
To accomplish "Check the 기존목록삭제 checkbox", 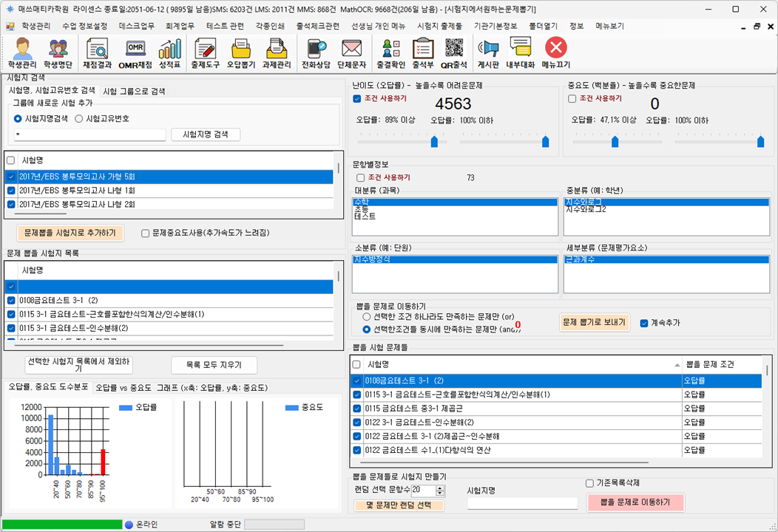I will coord(590,483).
